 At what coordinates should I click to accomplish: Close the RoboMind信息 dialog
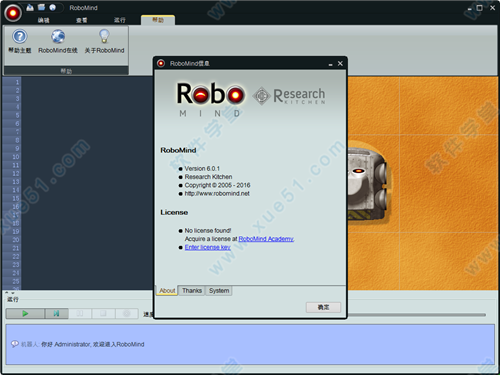tap(340, 63)
